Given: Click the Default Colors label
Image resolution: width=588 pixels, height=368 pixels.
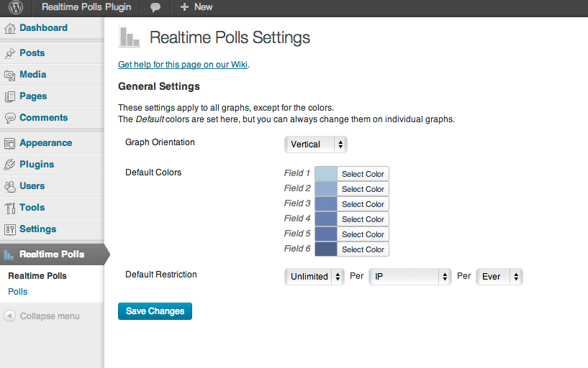Looking at the screenshot, I should pos(153,172).
